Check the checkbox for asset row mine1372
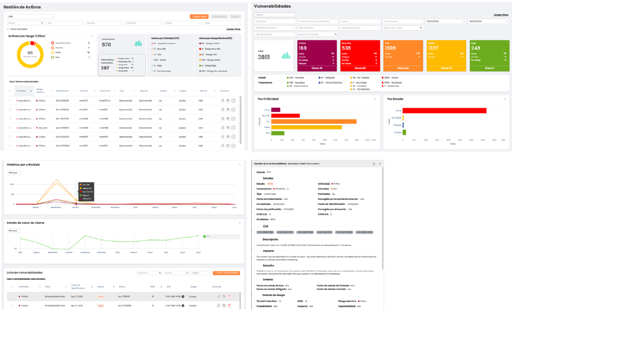This screenshot has height=362, width=644. pyautogui.click(x=10, y=100)
